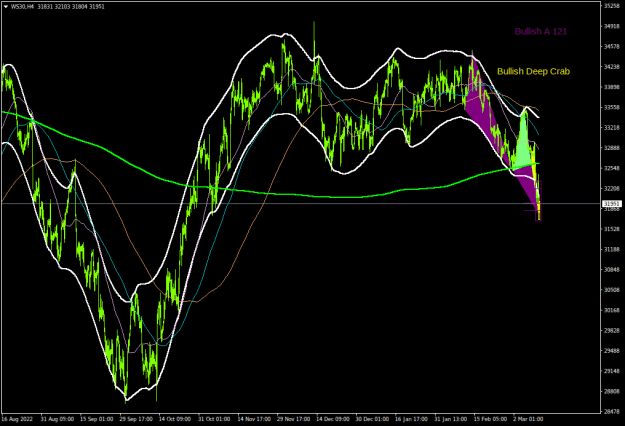Click the 31 Jan 13:00 time label
The image size is (625, 426).
pos(450,419)
